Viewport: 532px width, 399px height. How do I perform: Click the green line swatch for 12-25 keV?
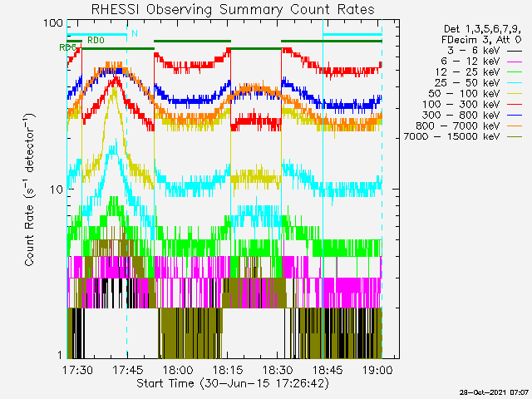pos(515,72)
